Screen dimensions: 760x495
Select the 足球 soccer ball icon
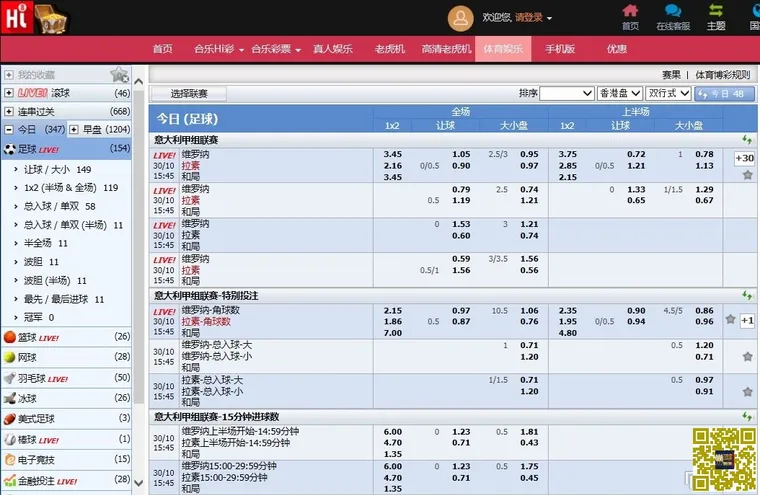click(x=10, y=149)
